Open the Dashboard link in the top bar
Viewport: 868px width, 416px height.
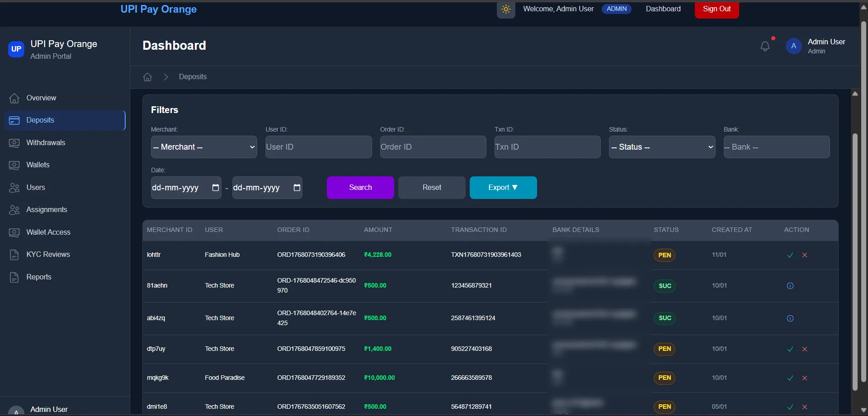pos(663,9)
